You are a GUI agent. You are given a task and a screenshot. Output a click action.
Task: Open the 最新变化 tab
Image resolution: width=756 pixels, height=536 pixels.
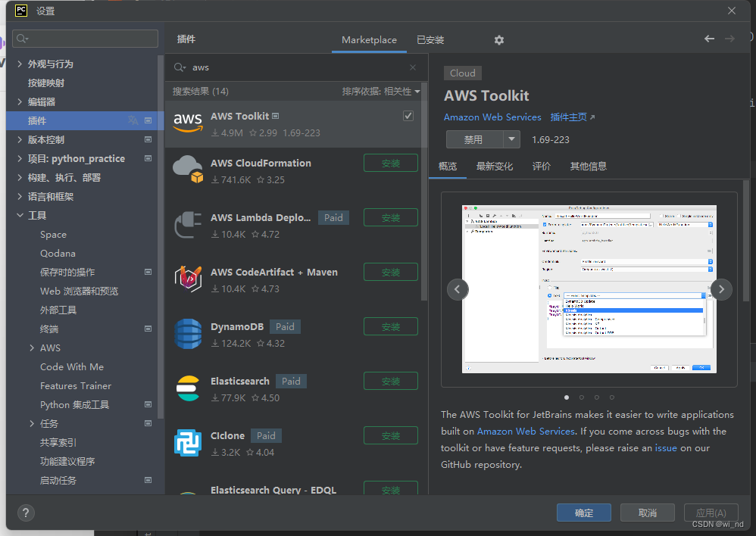pyautogui.click(x=495, y=167)
